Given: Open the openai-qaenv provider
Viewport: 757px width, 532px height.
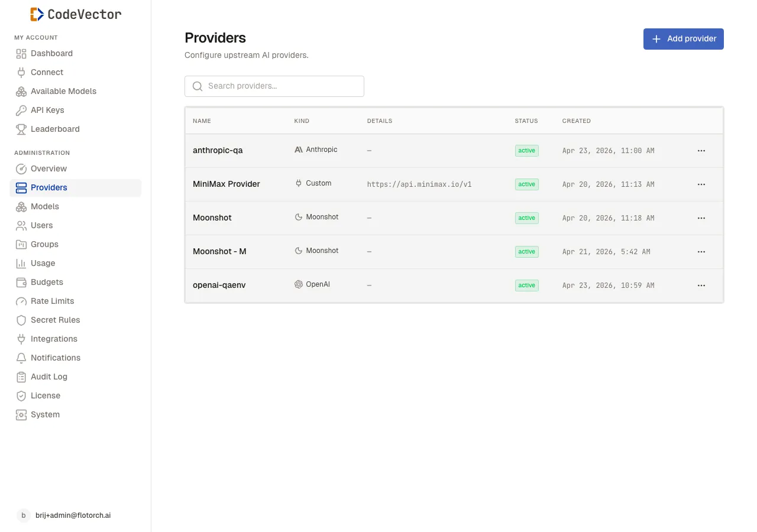Looking at the screenshot, I should pyautogui.click(x=219, y=285).
